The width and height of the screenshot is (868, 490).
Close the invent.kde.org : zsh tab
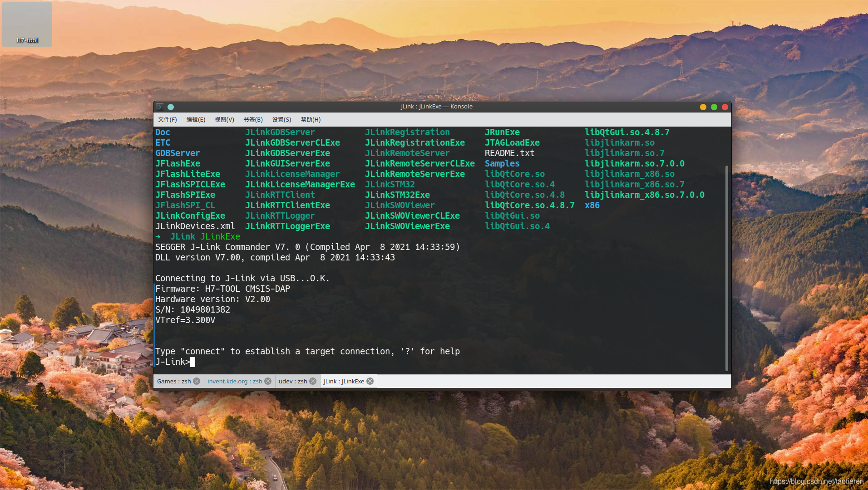click(268, 381)
